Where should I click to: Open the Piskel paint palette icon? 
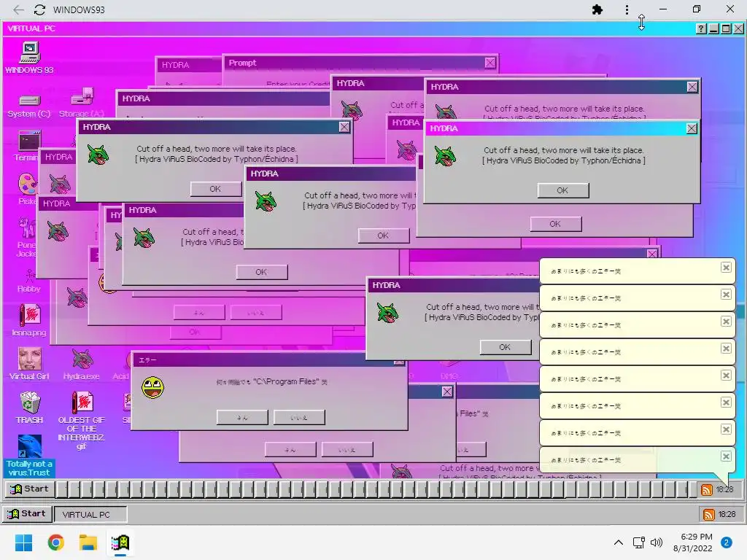click(x=28, y=189)
